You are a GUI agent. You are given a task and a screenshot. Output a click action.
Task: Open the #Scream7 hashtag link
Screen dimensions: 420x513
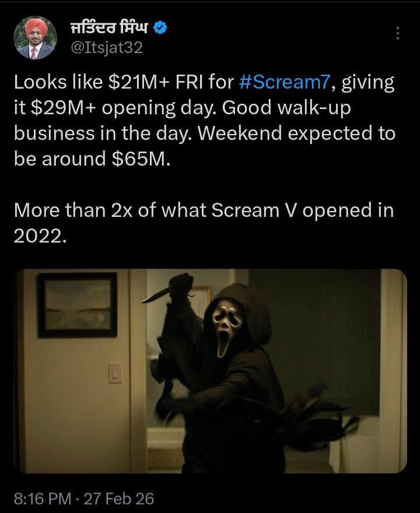284,82
